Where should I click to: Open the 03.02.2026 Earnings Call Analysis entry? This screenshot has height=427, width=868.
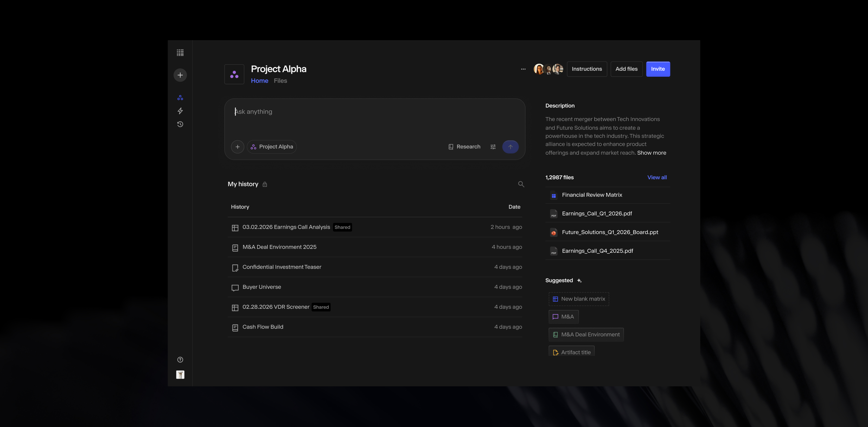click(x=286, y=227)
